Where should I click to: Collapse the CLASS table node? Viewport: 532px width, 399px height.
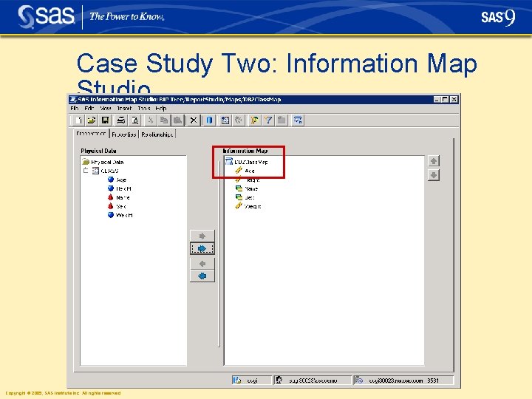[x=86, y=171]
